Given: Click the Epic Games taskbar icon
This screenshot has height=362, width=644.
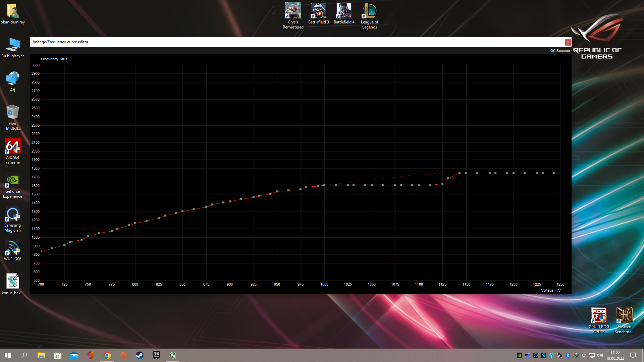Looking at the screenshot, I should coord(156,355).
